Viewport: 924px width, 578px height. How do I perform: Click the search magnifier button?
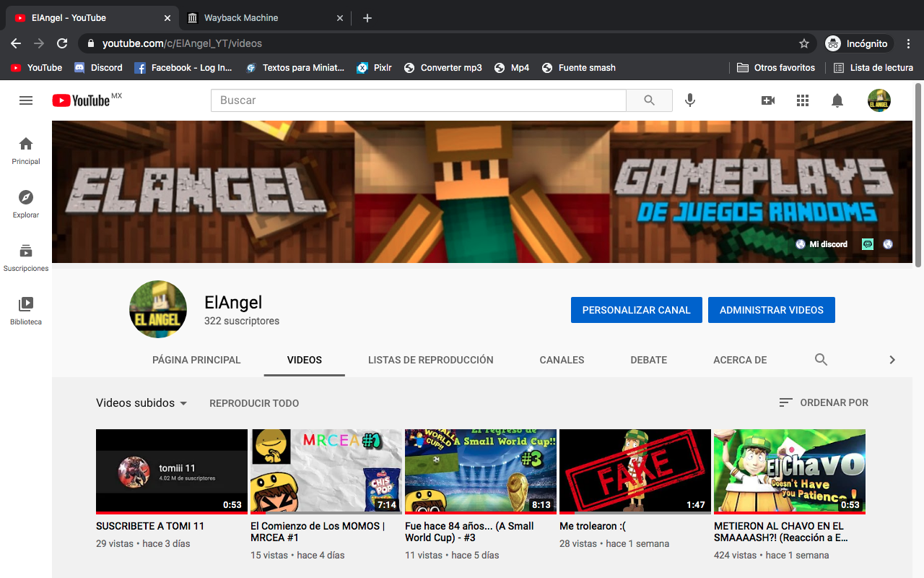[649, 100]
